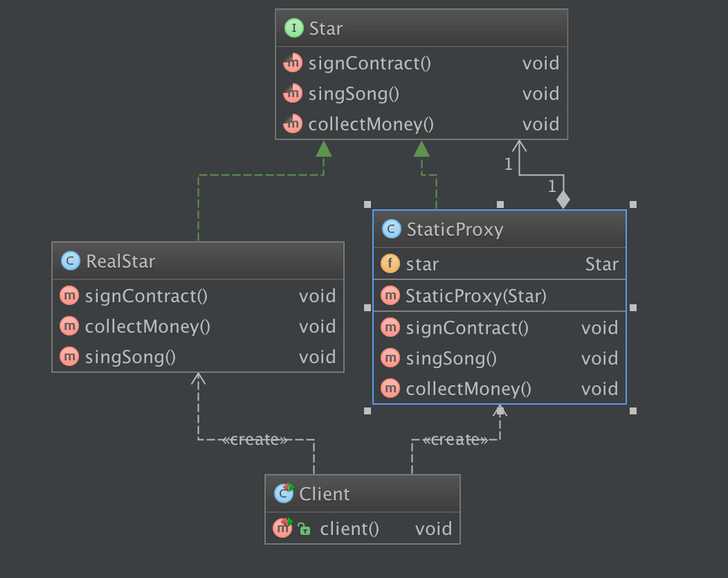728x578 pixels.
Task: Click the top-left selection handle of StaticProxy
Action: (367, 204)
